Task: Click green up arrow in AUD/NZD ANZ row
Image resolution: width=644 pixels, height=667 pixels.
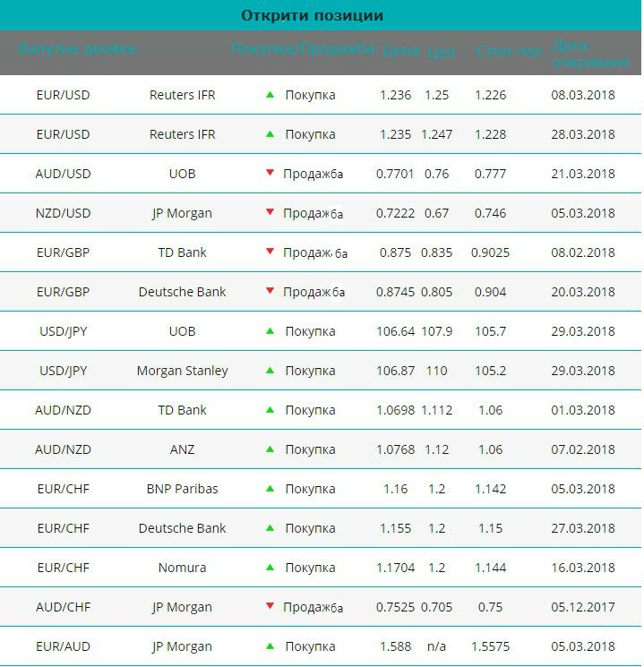Action: (270, 449)
